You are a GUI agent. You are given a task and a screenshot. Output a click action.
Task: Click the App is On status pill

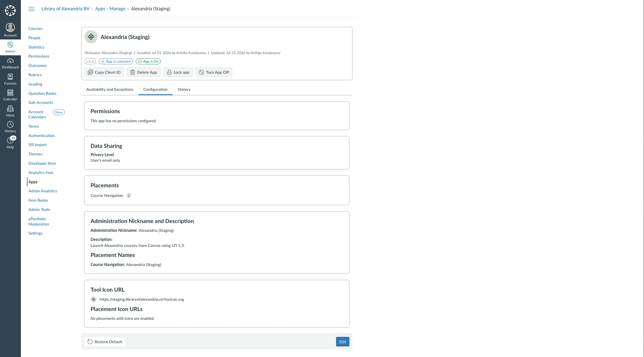pyautogui.click(x=148, y=61)
